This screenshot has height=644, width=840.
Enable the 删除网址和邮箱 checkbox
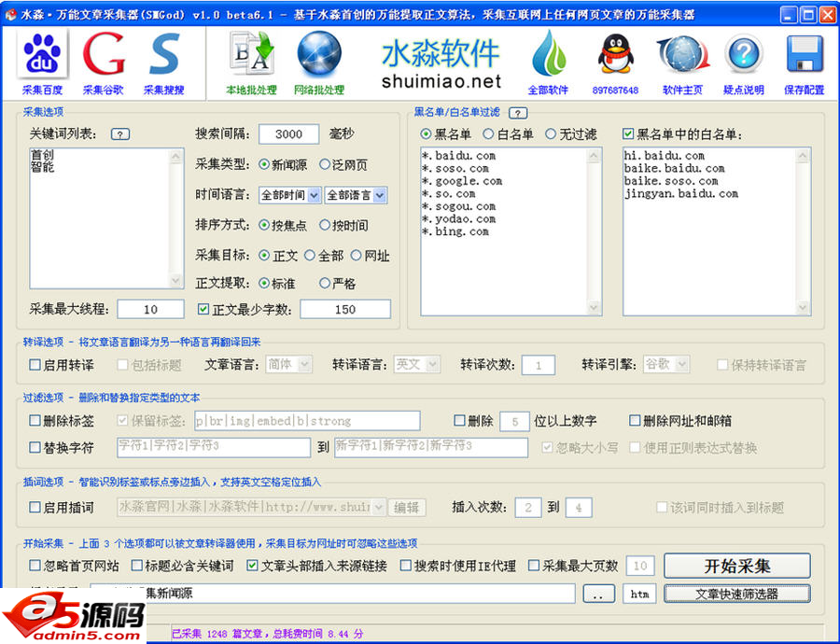coord(635,421)
